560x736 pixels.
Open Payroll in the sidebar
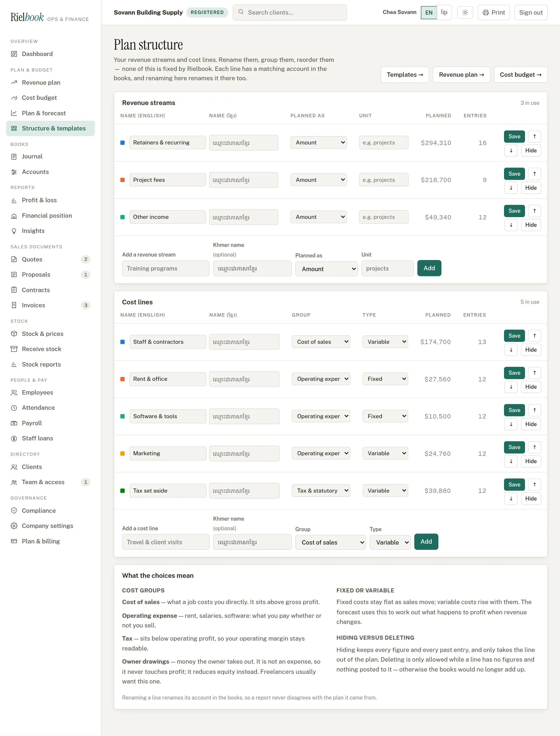tap(50, 423)
